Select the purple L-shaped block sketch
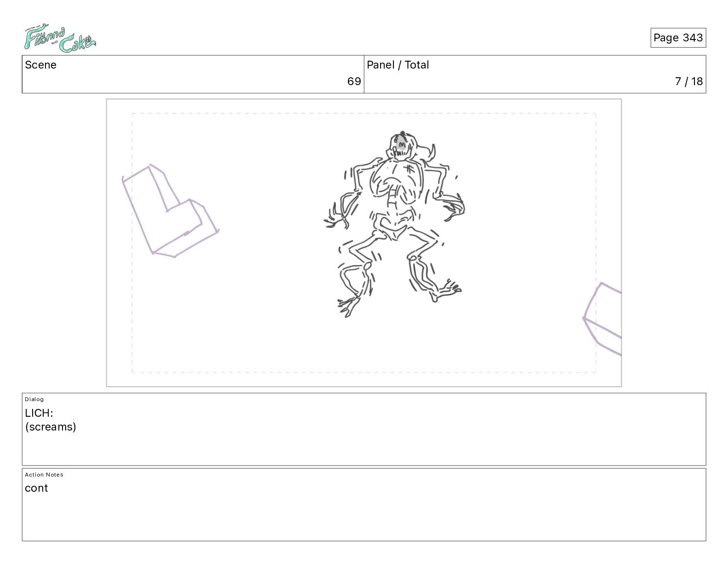Viewport: 728px width, 563px height. [169, 211]
